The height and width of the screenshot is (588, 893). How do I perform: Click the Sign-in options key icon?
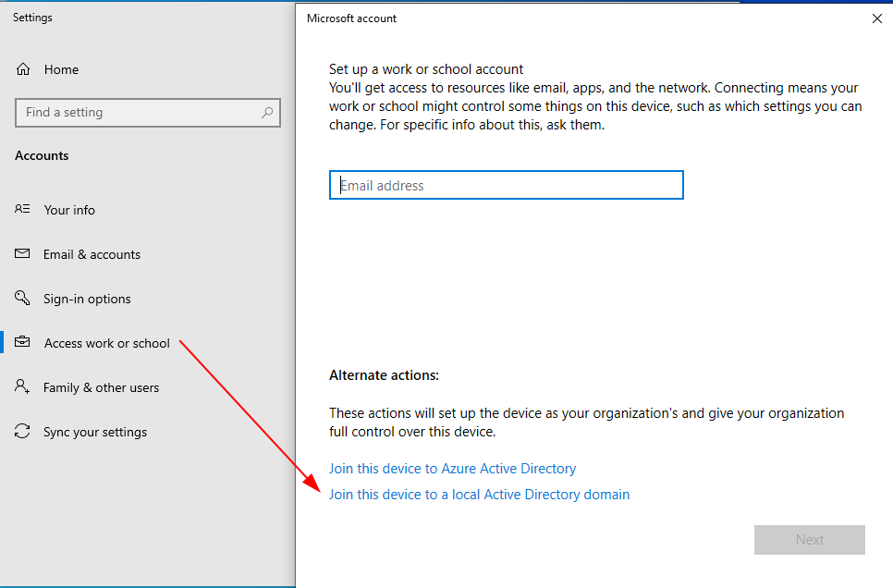click(x=22, y=298)
